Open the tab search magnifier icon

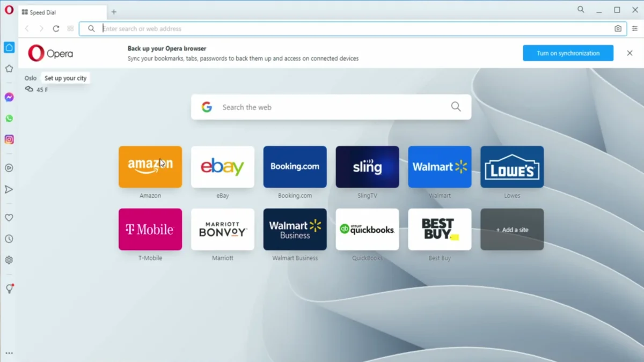click(x=581, y=10)
